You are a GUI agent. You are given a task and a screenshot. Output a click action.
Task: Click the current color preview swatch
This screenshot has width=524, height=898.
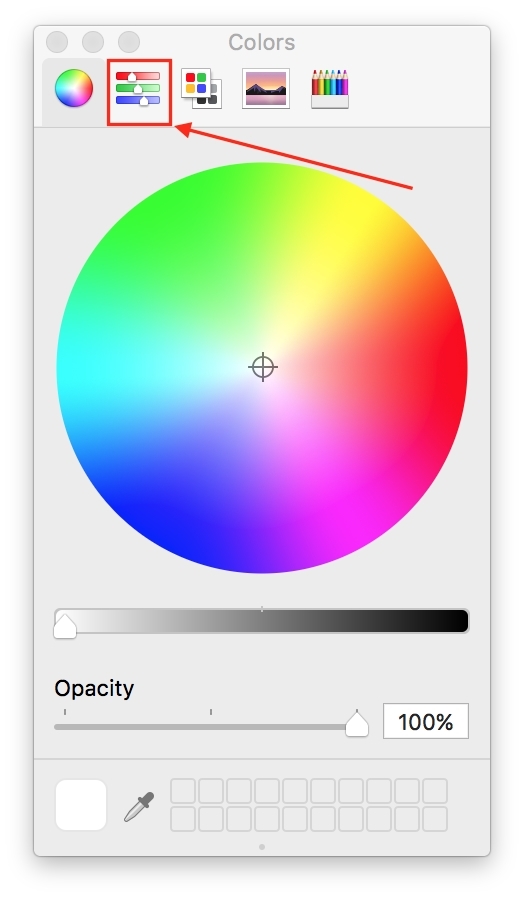pos(81,805)
